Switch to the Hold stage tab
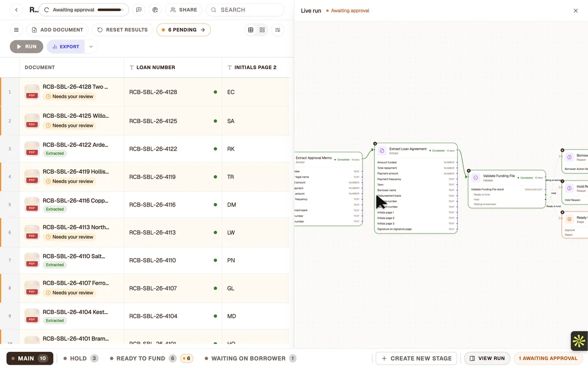The image size is (588, 368). [81, 359]
